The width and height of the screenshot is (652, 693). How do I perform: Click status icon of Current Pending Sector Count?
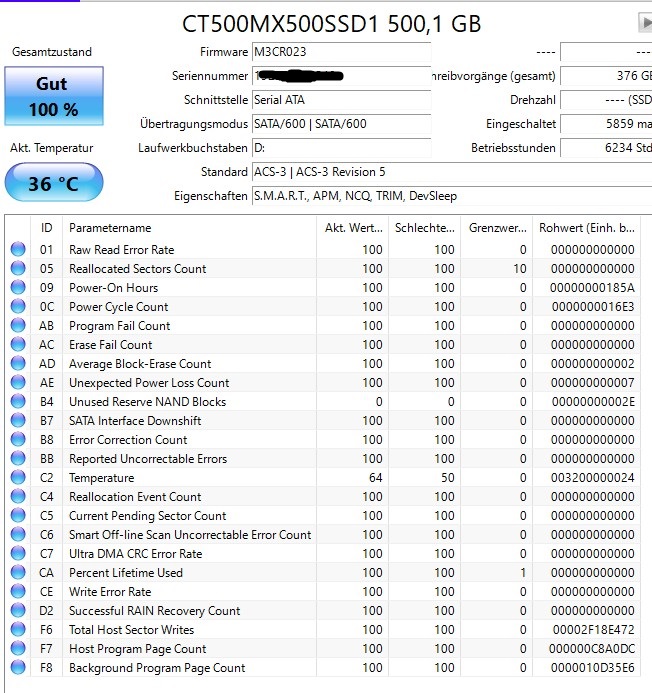point(18,515)
